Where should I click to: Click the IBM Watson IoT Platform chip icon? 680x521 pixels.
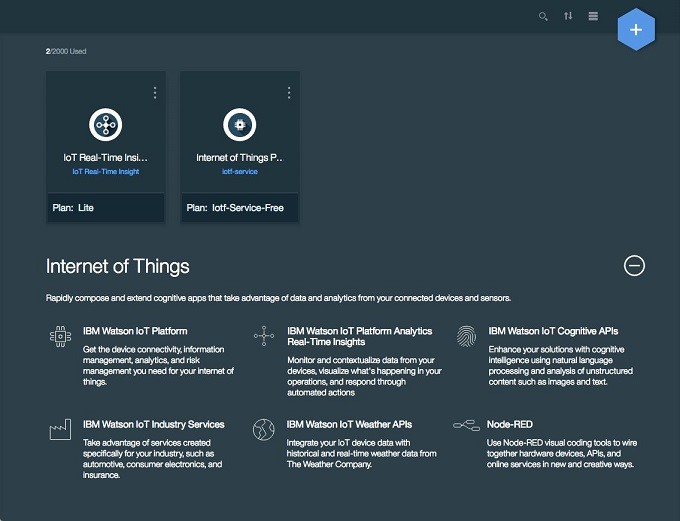pos(60,336)
